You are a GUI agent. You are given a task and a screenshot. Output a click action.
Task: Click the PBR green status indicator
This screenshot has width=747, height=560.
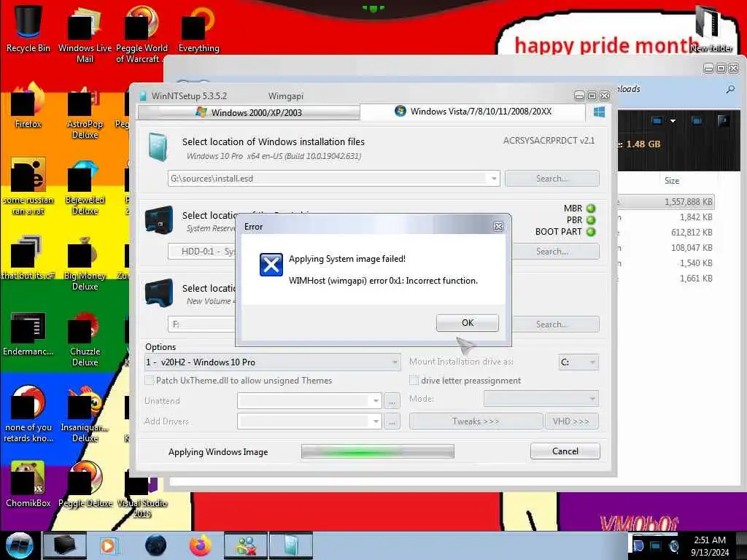pos(591,220)
